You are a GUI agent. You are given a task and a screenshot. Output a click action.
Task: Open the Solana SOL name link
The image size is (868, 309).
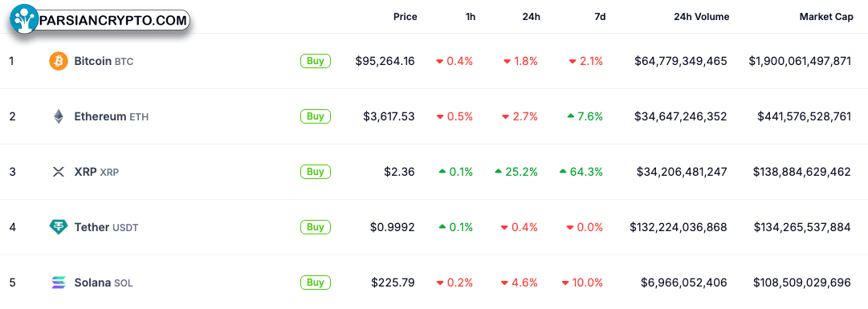tap(104, 283)
